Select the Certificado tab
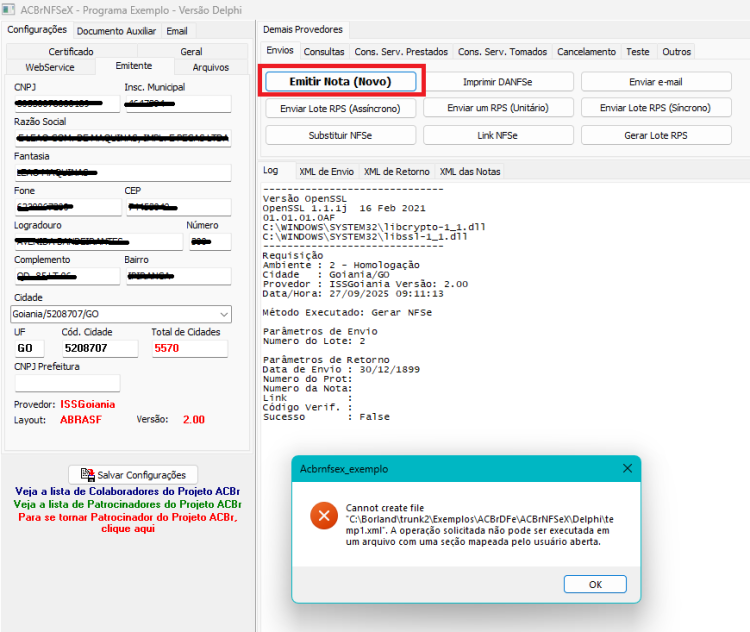The height and width of the screenshot is (632, 750). tap(71, 51)
